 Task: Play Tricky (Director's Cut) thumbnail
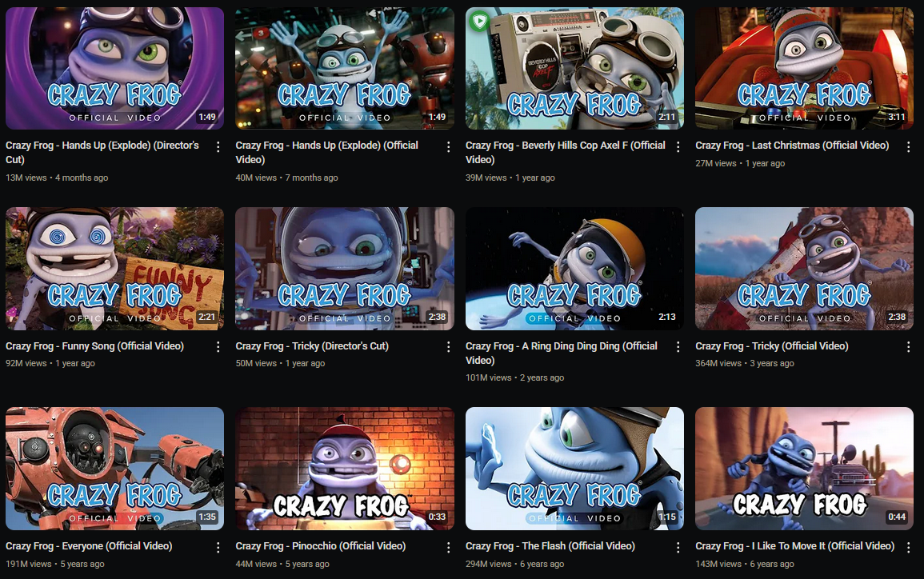click(345, 269)
